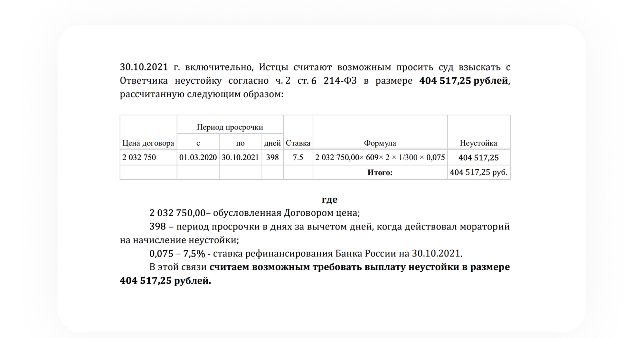644x338 pixels.
Task: Click the formula cell with '609× 2 × 1/300'
Action: click(380, 157)
